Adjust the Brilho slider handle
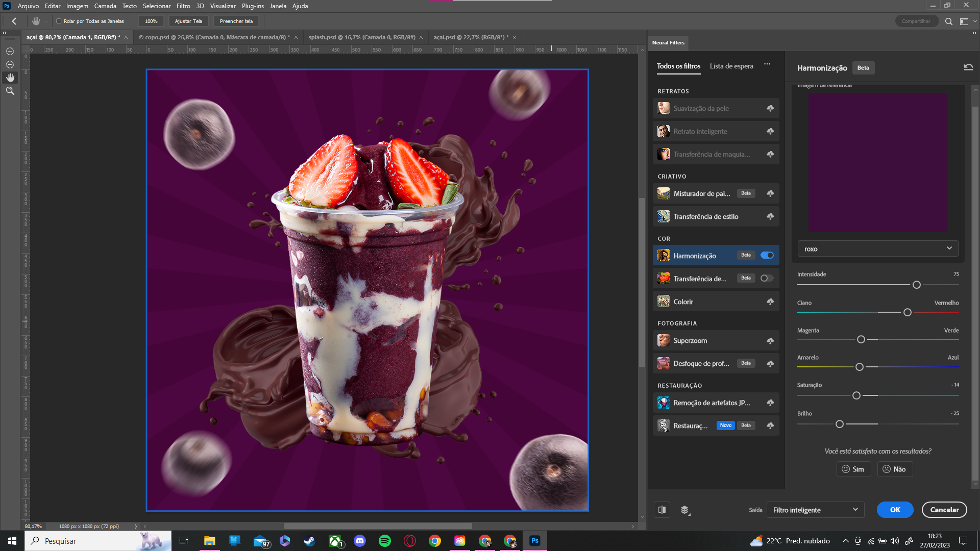Viewport: 980px width, 551px height. [840, 424]
